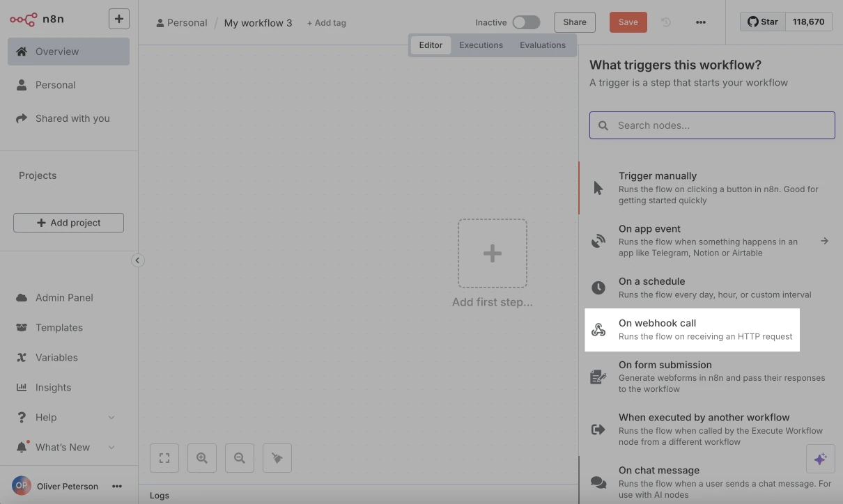Click the Add first step plus box
The height and width of the screenshot is (504, 843).
pos(493,253)
